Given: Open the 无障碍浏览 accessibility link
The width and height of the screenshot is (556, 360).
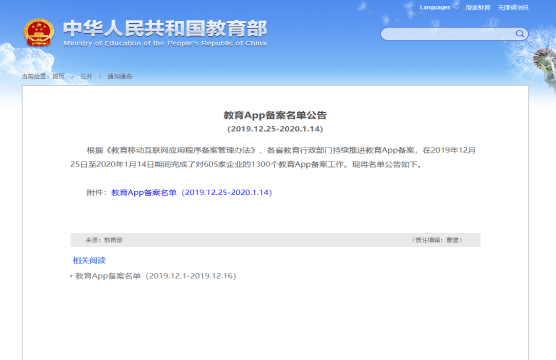Looking at the screenshot, I should coord(513,7).
